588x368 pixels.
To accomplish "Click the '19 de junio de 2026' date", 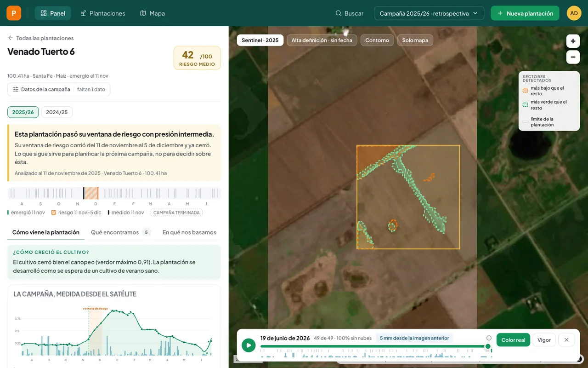I will tap(285, 338).
